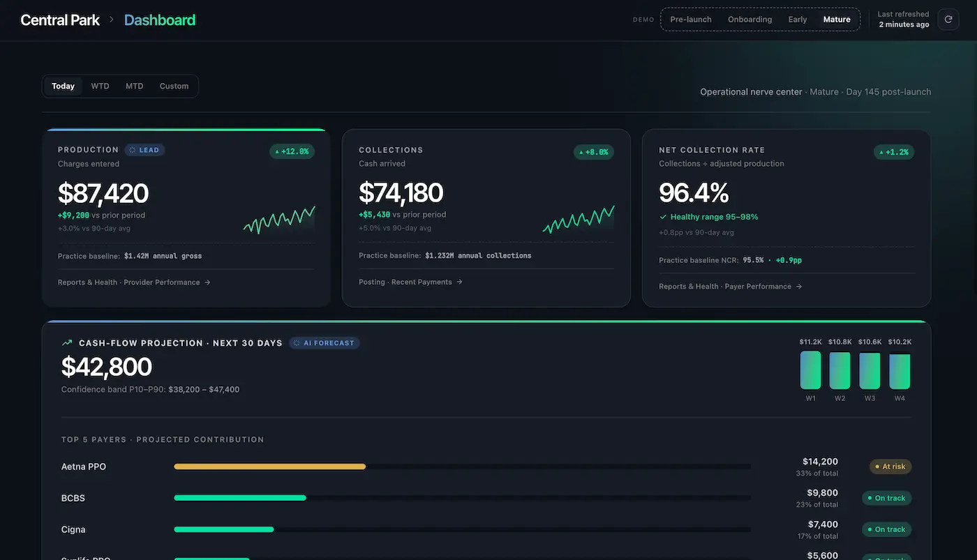Select the Pre-launch demo stage
Image resolution: width=977 pixels, height=560 pixels.
691,20
